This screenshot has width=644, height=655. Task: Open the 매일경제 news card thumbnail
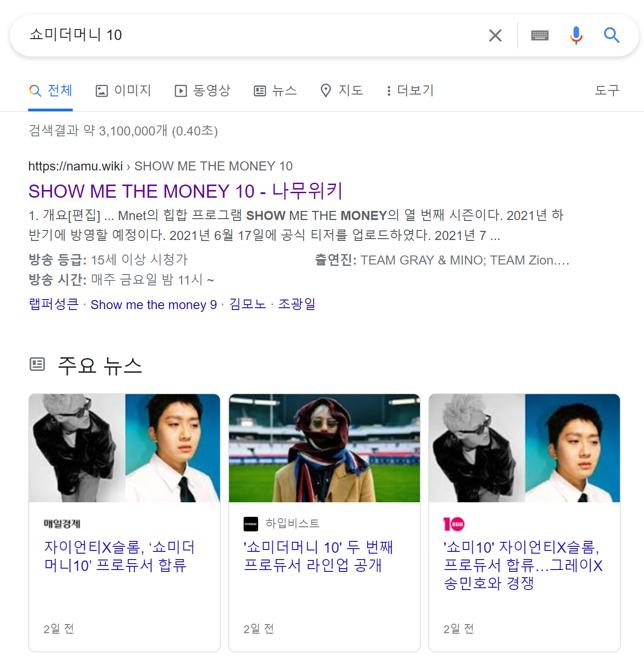pos(125,448)
